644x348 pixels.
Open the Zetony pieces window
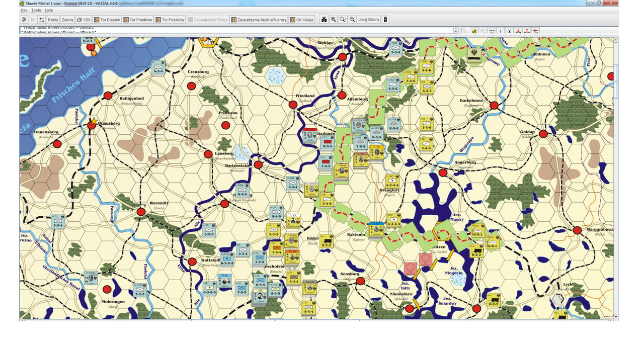point(67,20)
